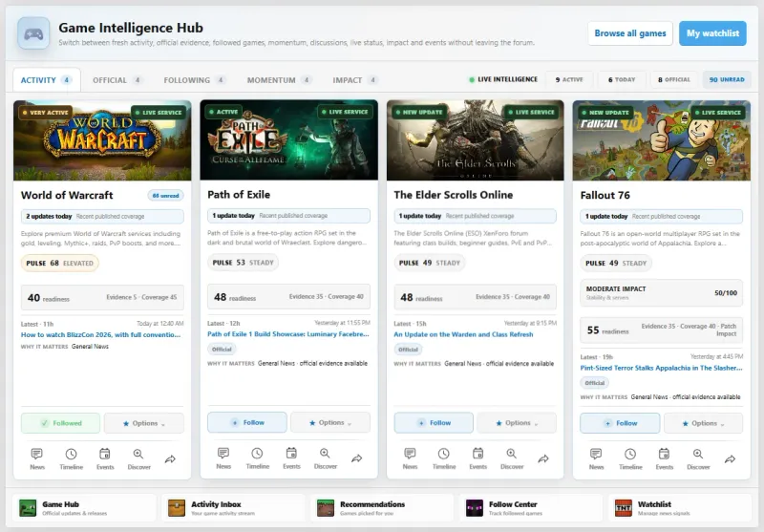The image size is (764, 532).
Task: Open Discover for Path of Exile
Action: [x=326, y=458]
